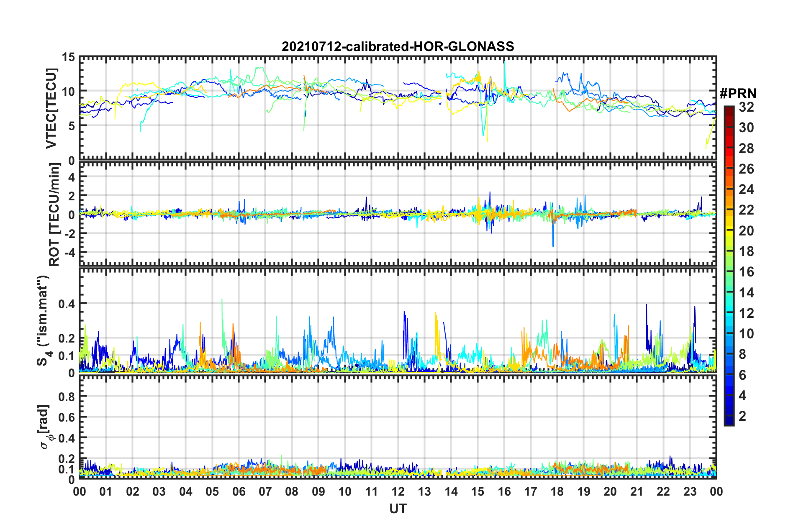796x532 pixels.
Task: Click the plot title 20210712-calibrated-HOR-GLONASS
Action: tap(398, 46)
